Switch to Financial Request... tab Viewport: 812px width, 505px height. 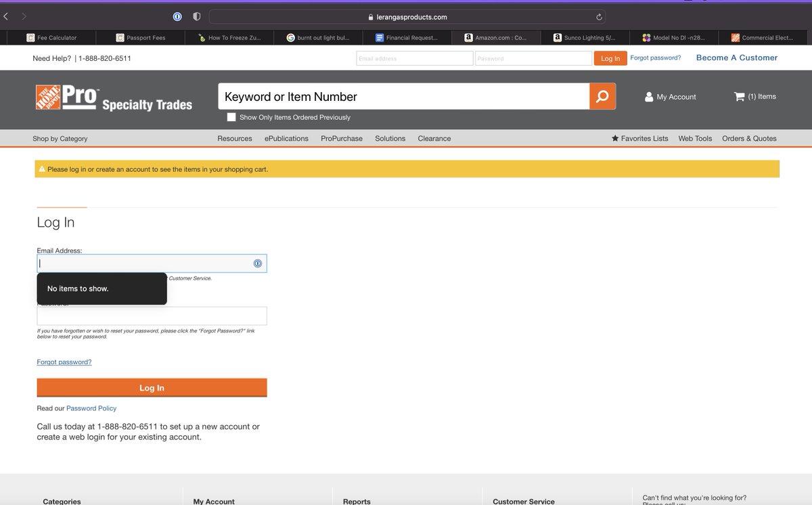(x=407, y=38)
